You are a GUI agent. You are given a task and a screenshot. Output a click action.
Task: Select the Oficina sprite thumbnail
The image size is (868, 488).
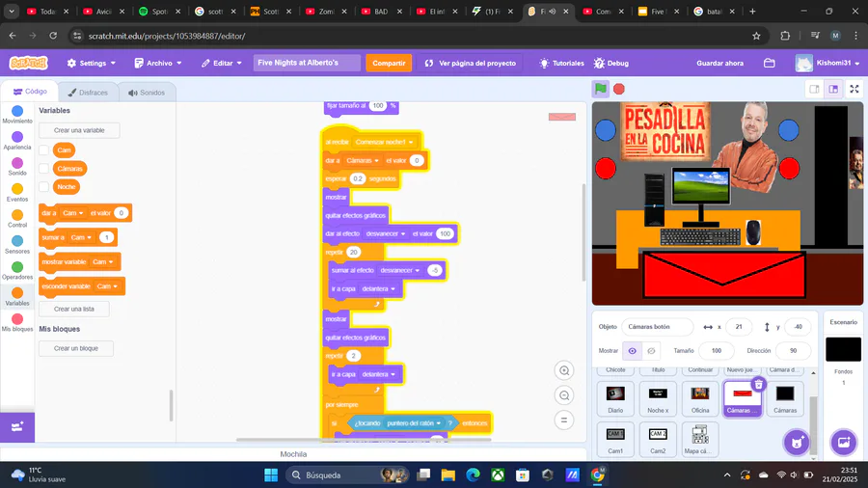[700, 398]
